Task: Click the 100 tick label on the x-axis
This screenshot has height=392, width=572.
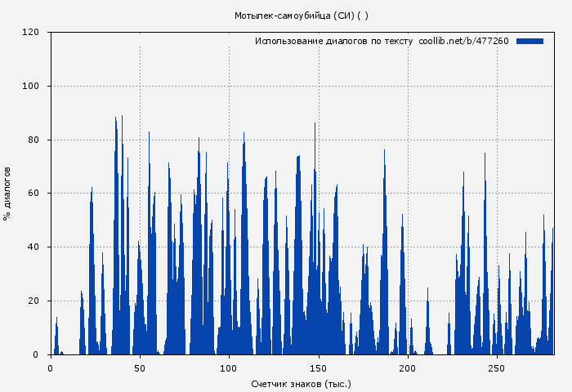Action: (x=229, y=368)
